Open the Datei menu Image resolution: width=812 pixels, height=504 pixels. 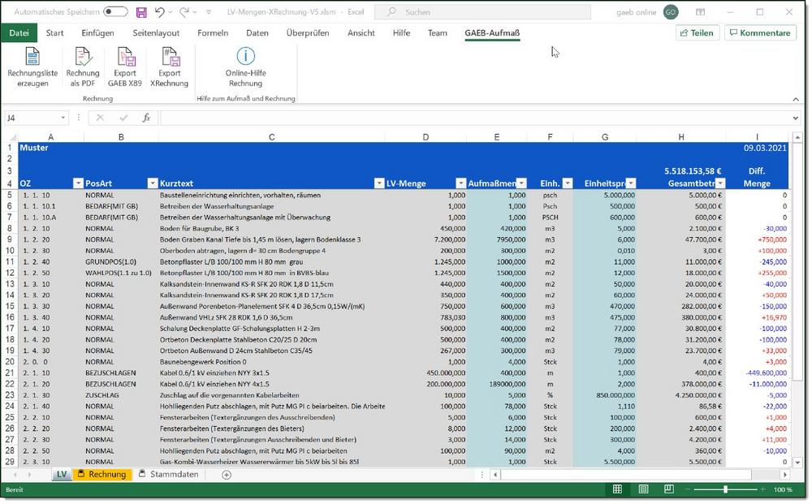(x=19, y=32)
